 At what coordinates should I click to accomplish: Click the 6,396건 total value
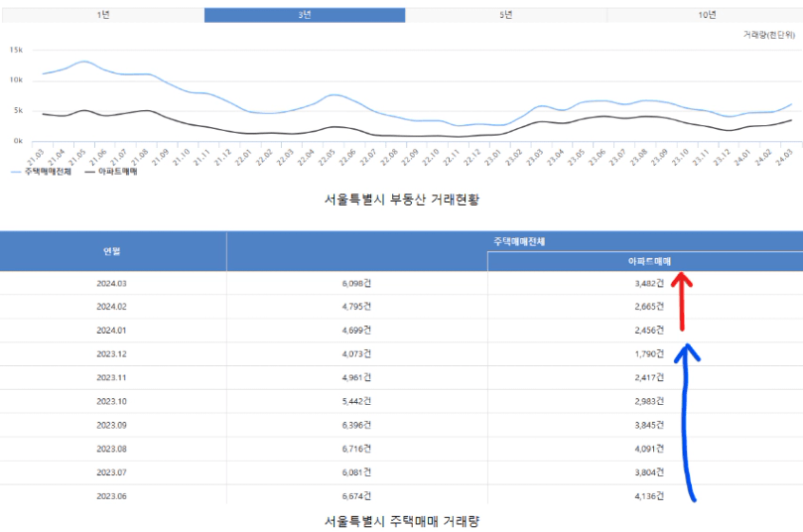pyautogui.click(x=356, y=425)
